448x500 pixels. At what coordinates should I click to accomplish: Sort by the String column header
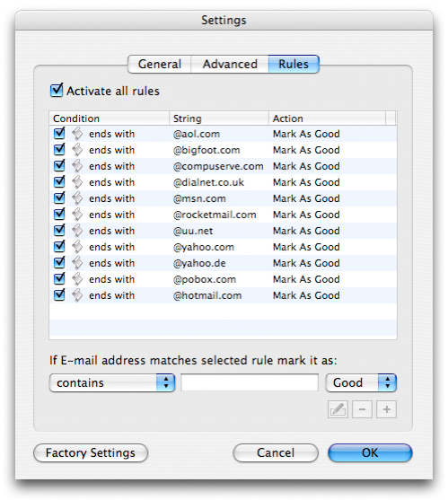[x=219, y=118]
